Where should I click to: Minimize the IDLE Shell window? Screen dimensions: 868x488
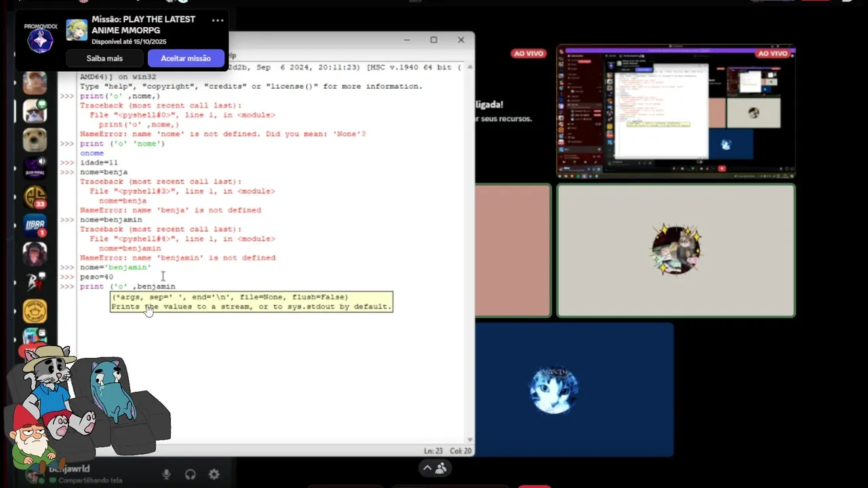pyautogui.click(x=407, y=40)
